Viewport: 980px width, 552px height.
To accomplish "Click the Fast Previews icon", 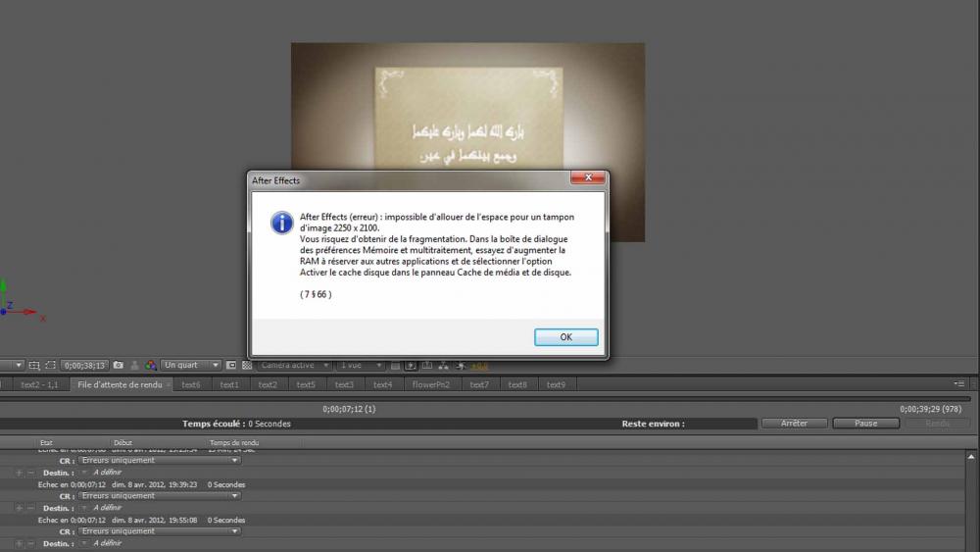I will click(x=412, y=365).
